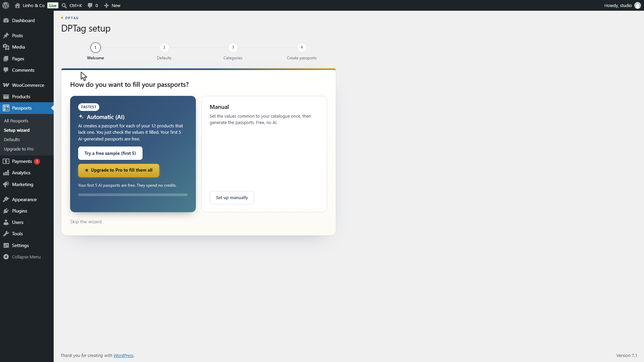
Task: Click the Skip the wizard link
Action: coord(86,222)
